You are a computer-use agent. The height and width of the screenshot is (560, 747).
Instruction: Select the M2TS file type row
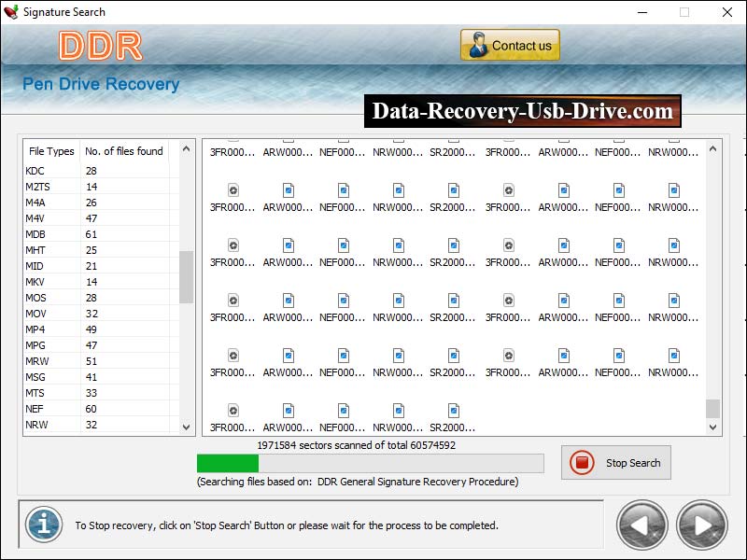click(x=102, y=187)
